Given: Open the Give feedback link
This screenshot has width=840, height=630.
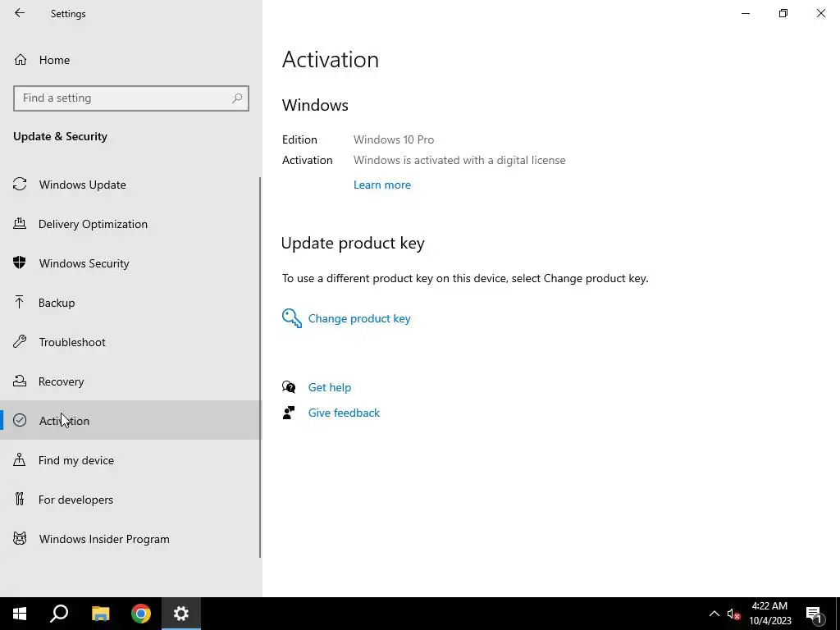Looking at the screenshot, I should pyautogui.click(x=344, y=413).
